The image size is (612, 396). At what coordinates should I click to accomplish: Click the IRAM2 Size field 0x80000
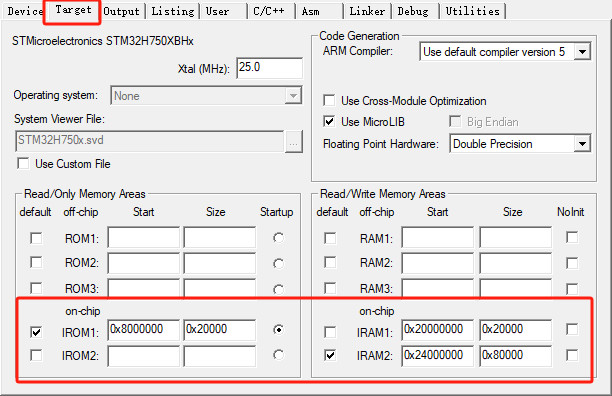tap(516, 356)
